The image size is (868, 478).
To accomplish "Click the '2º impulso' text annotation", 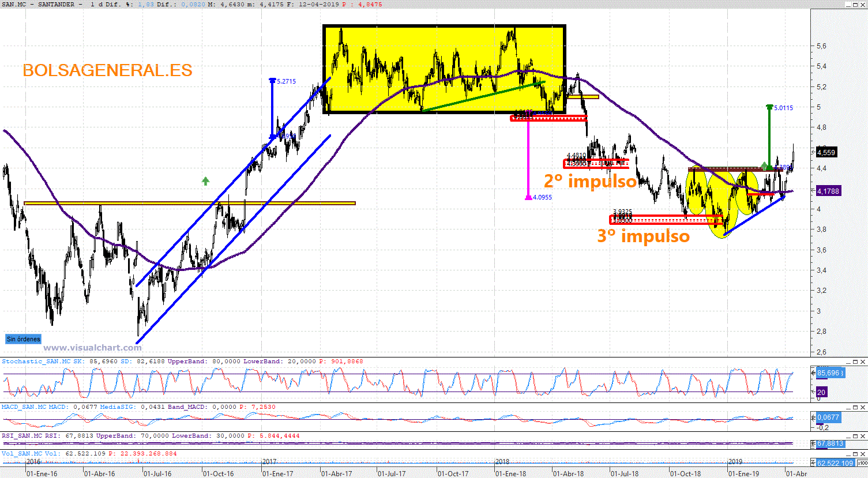I will (589, 181).
